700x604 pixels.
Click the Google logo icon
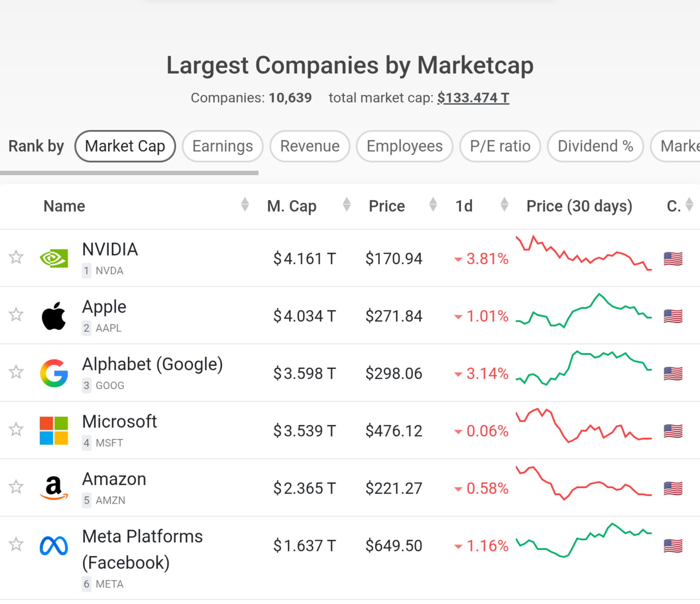[54, 373]
